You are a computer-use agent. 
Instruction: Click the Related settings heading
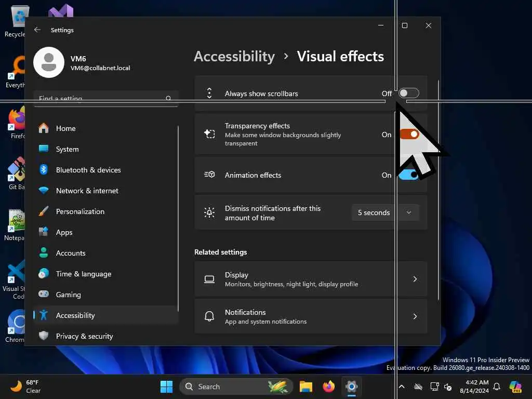pyautogui.click(x=220, y=252)
